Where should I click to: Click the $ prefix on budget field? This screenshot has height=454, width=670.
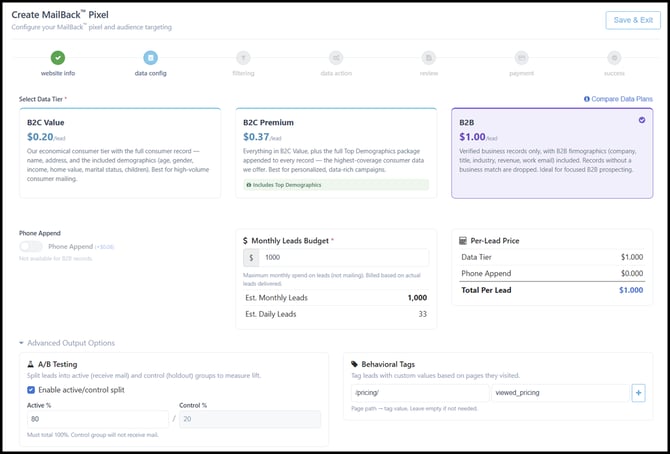point(251,257)
